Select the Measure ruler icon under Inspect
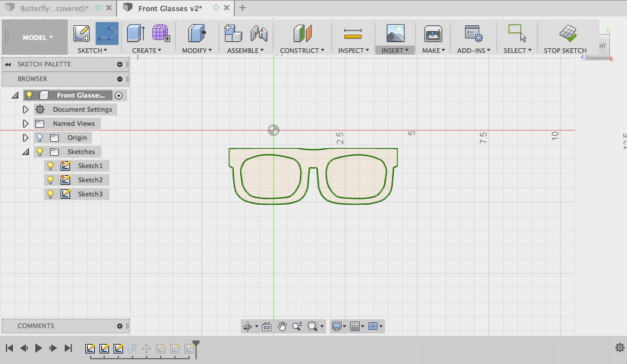Screen dimensions: 627x364 coord(352,34)
